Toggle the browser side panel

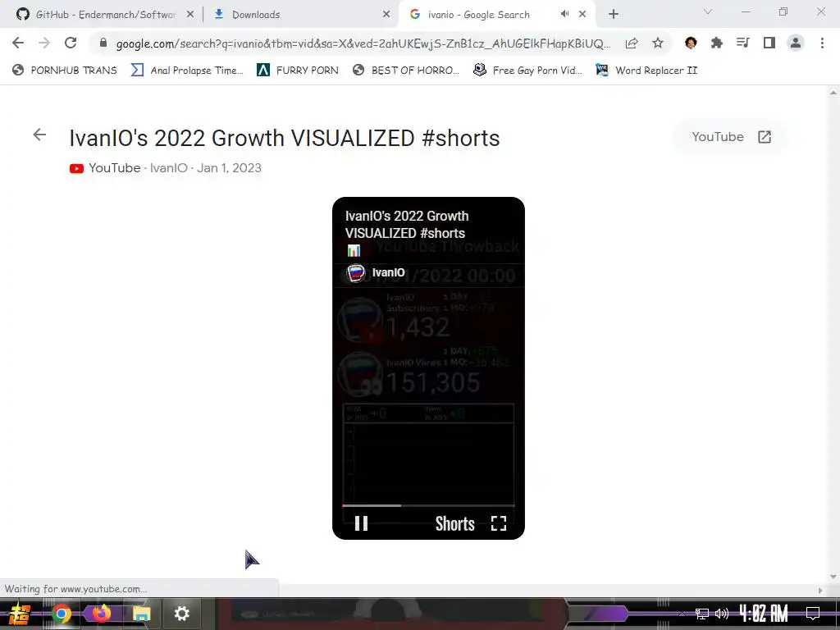[x=769, y=43]
